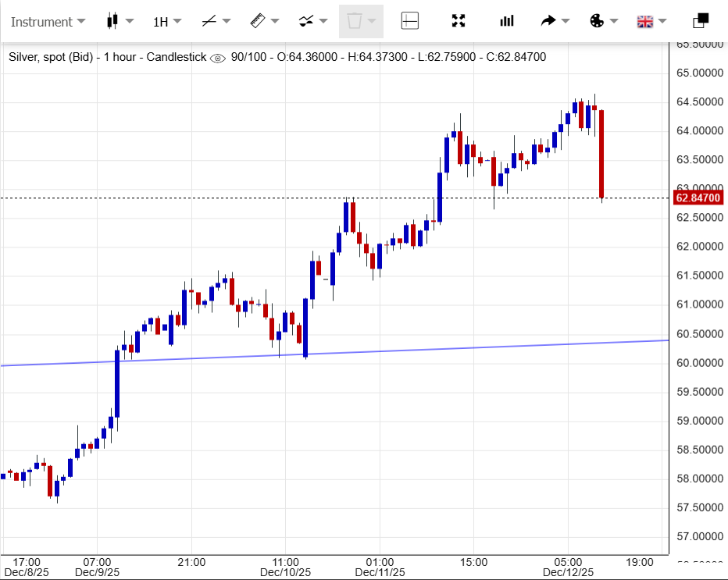Click the trash delete drawings icon
This screenshot has width=728, height=580.
[354, 21]
